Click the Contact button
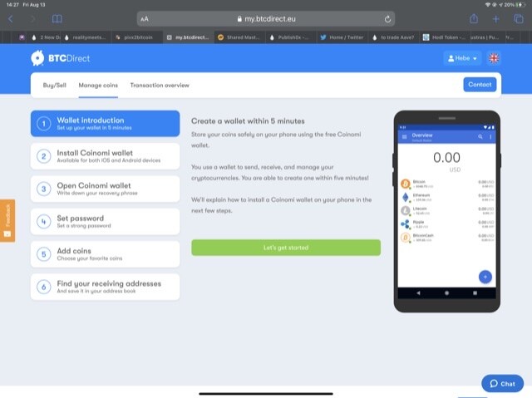The height and width of the screenshot is (398, 532). coord(480,85)
